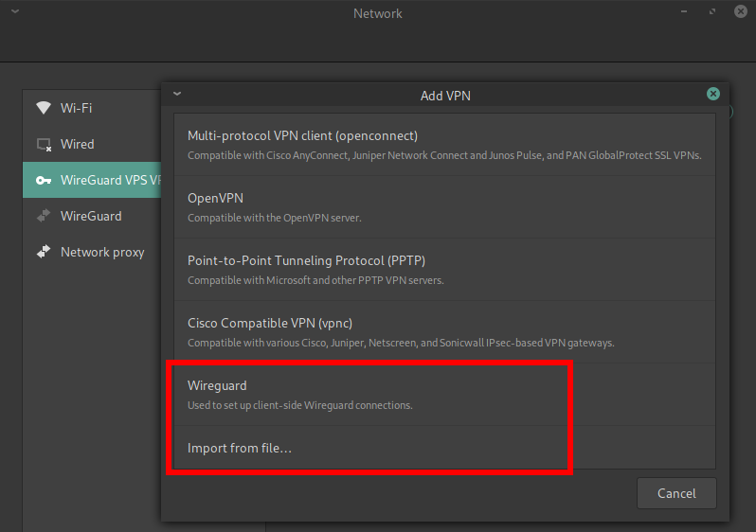Select Wired in the network sidebar
Viewport: 756px width, 532px height.
92,144
